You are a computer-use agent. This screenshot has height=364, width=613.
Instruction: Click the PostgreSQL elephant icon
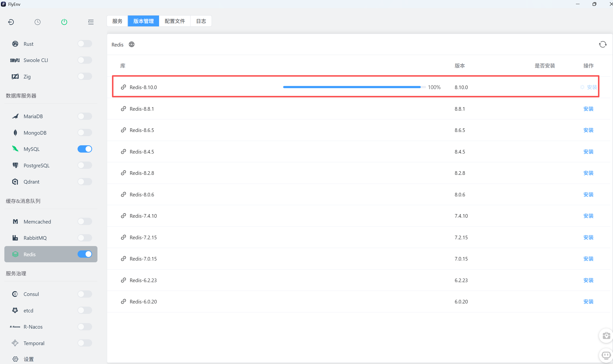[15, 165]
